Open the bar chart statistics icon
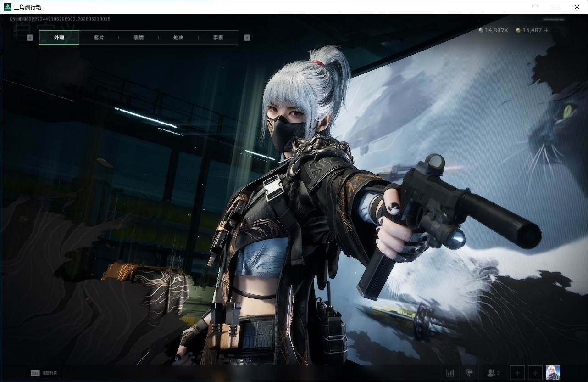Image resolution: width=588 pixels, height=382 pixels. pos(450,373)
